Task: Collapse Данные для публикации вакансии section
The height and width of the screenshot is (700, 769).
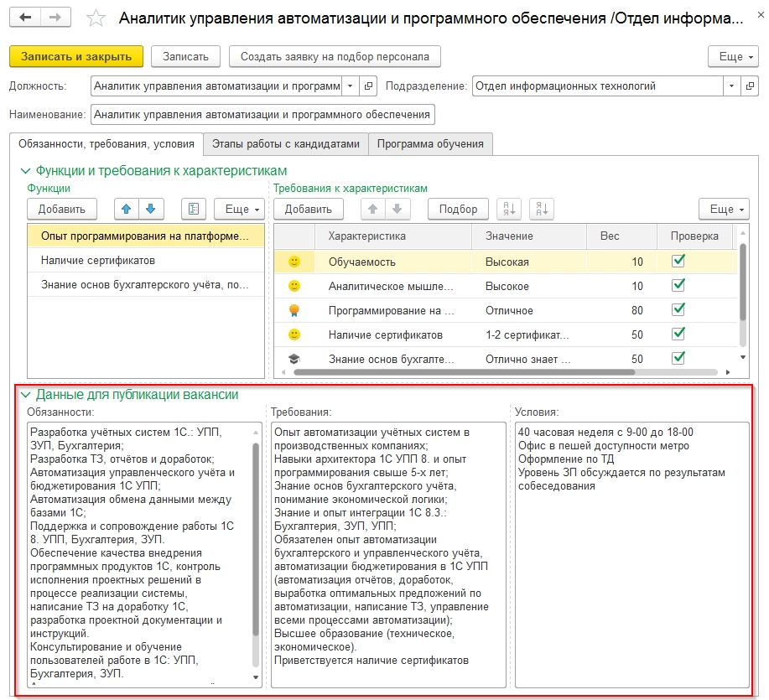Action: (x=25, y=395)
